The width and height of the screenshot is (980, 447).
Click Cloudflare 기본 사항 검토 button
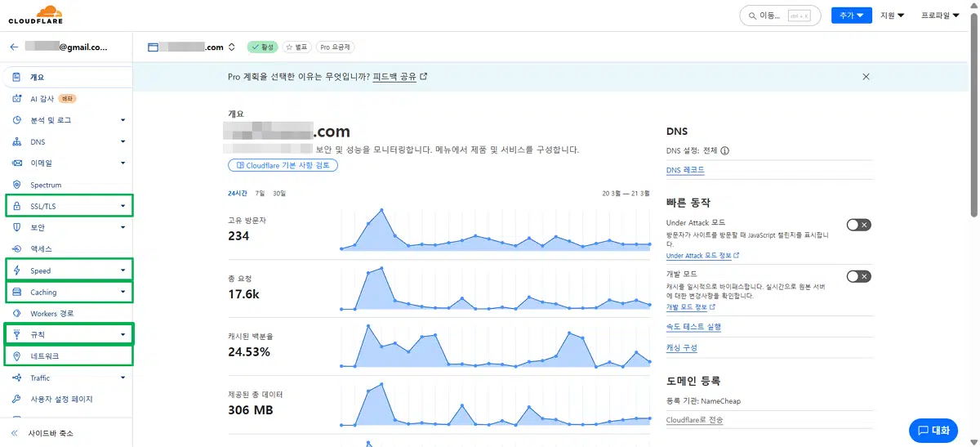pyautogui.click(x=283, y=165)
